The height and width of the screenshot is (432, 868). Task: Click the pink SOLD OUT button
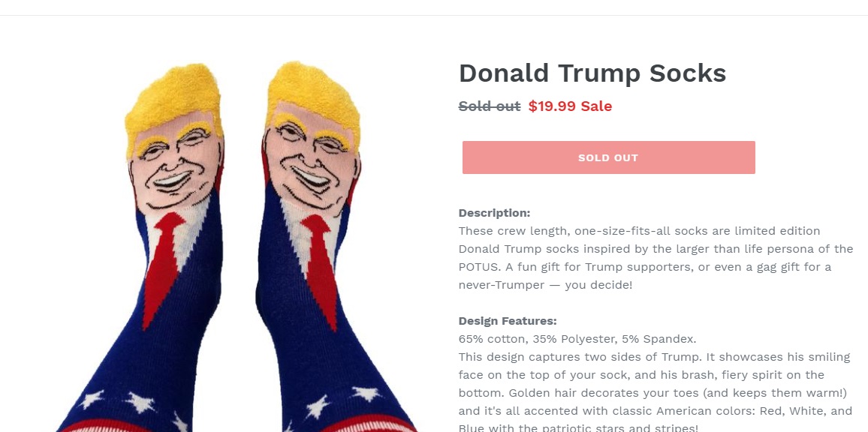tap(608, 157)
